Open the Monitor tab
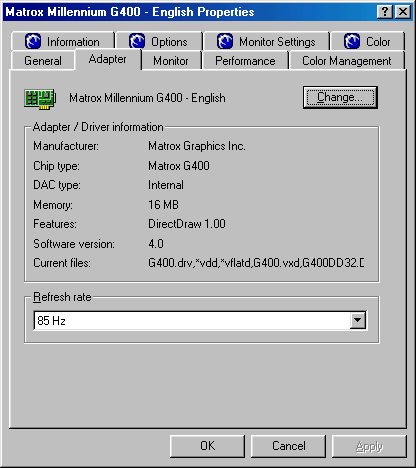 pos(171,61)
